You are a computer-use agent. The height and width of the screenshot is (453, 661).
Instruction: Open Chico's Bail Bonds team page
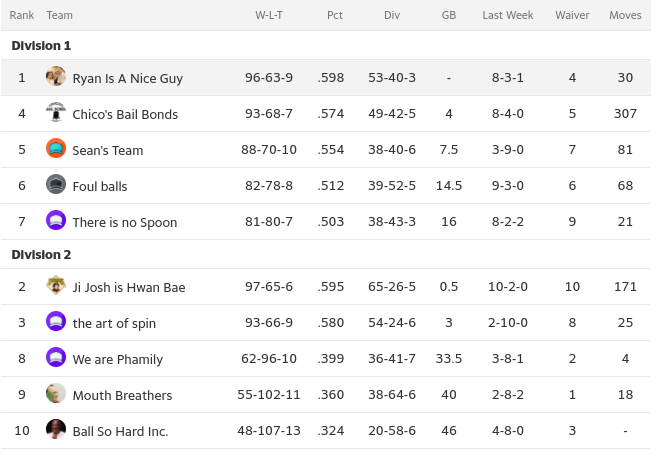tap(125, 114)
